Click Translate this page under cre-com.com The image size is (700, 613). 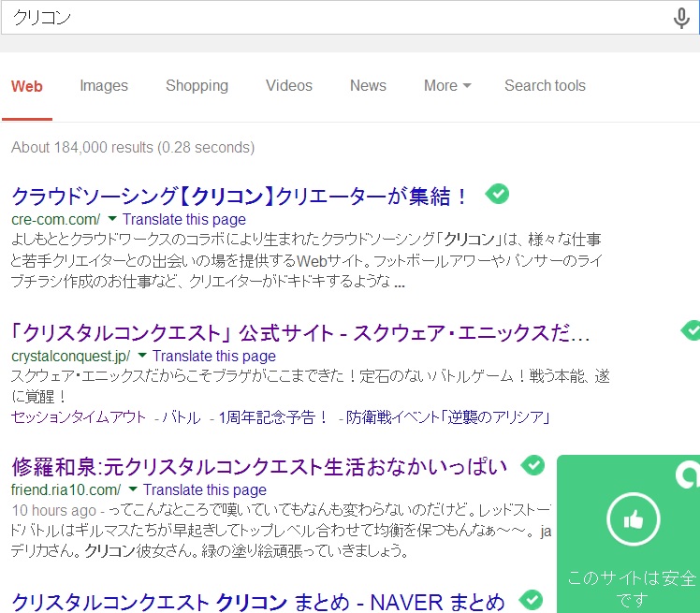click(x=184, y=220)
